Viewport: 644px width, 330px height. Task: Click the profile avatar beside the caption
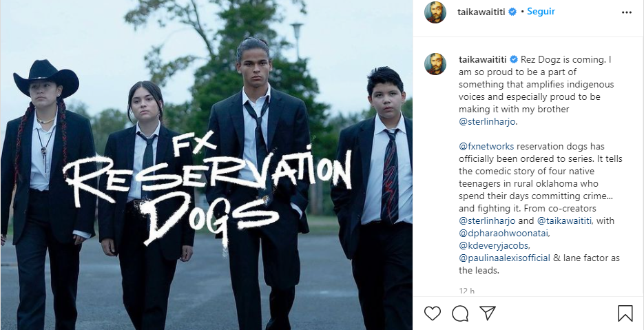(435, 64)
